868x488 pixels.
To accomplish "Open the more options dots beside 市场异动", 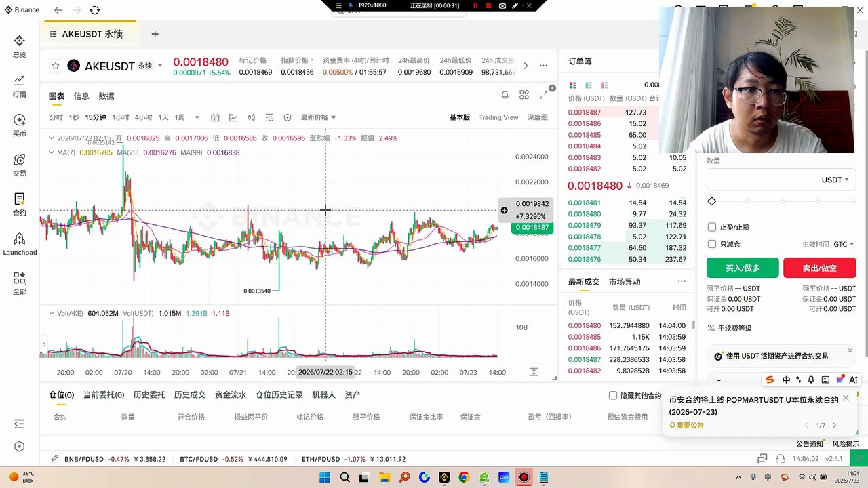I will pos(682,281).
